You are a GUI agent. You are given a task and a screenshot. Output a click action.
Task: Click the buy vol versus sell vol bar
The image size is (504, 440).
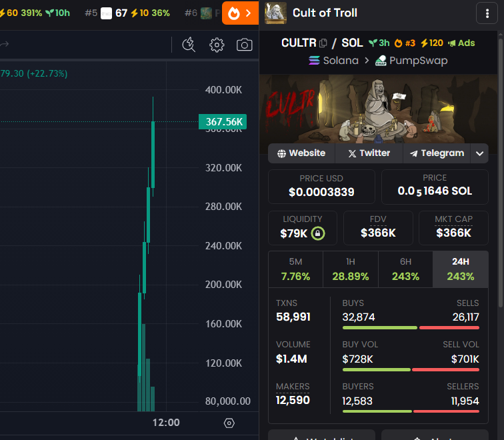pos(411,369)
